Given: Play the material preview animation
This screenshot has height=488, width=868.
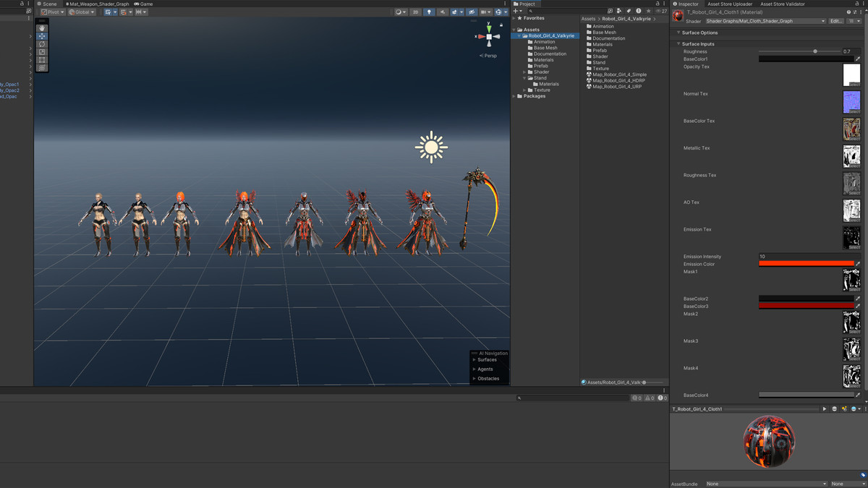Looking at the screenshot, I should pyautogui.click(x=825, y=409).
